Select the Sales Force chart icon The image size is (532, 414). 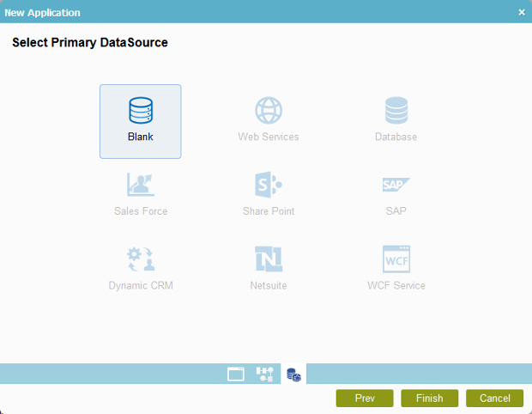tap(141, 185)
